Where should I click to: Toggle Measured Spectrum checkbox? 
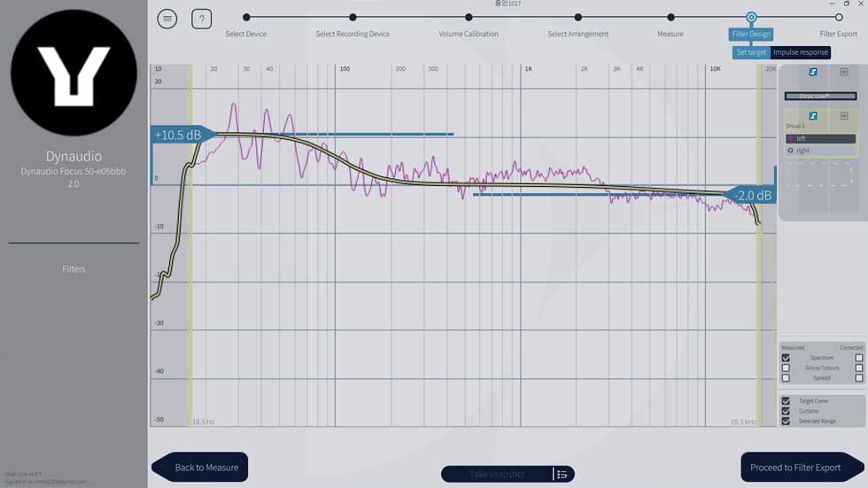point(786,358)
